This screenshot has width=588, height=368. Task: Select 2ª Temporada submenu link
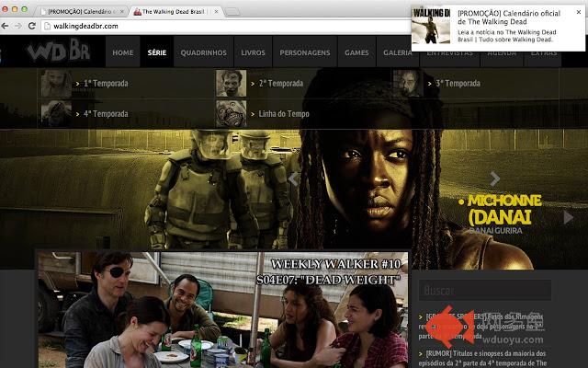pyautogui.click(x=281, y=84)
